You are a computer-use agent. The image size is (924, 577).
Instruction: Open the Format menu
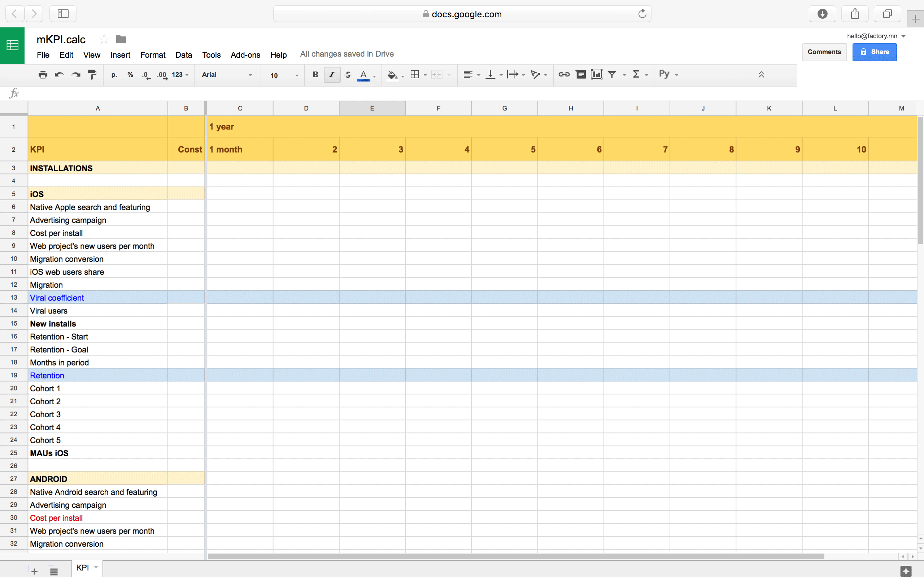[x=153, y=55]
